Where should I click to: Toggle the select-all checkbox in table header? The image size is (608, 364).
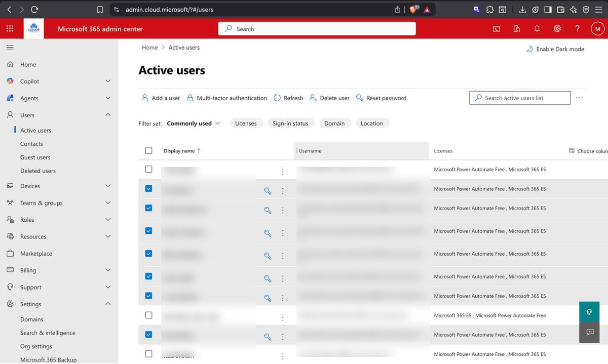[x=148, y=150]
